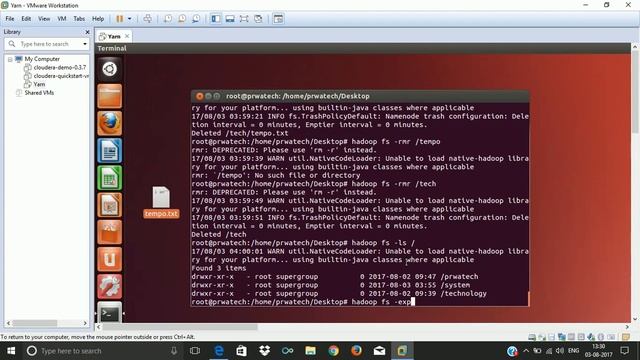Open the snapshot manager

[x=196, y=19]
